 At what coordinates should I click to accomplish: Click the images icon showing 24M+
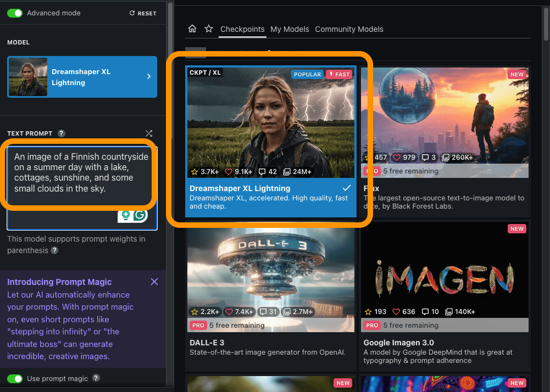tap(287, 172)
